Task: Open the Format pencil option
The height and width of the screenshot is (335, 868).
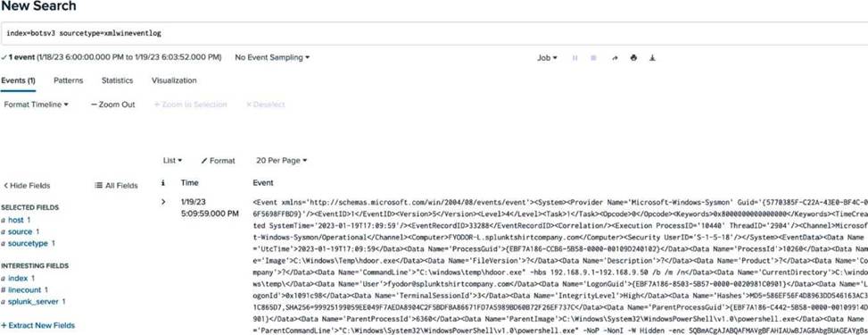Action: click(218, 160)
